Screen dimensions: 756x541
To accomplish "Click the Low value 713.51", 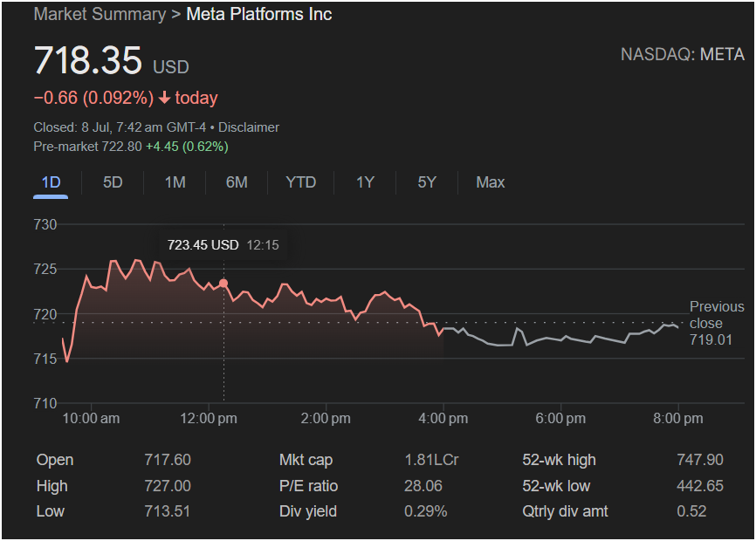I will pyautogui.click(x=168, y=511).
